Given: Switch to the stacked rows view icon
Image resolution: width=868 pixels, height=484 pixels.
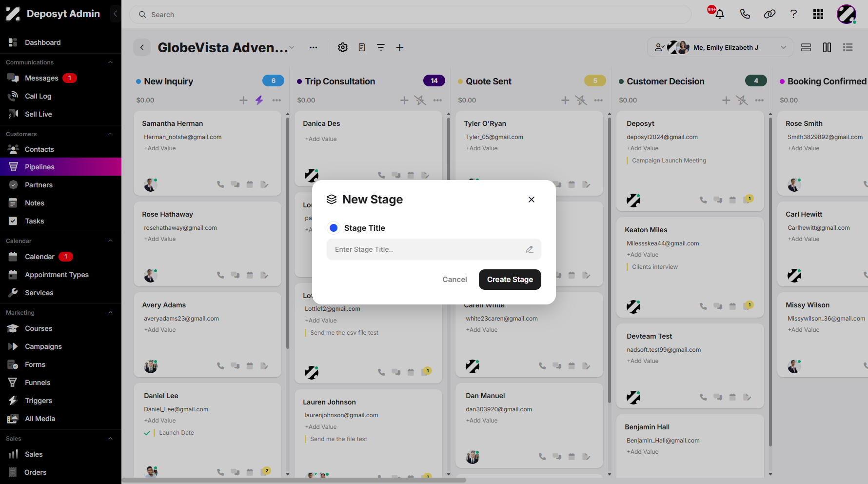Looking at the screenshot, I should coord(806,47).
